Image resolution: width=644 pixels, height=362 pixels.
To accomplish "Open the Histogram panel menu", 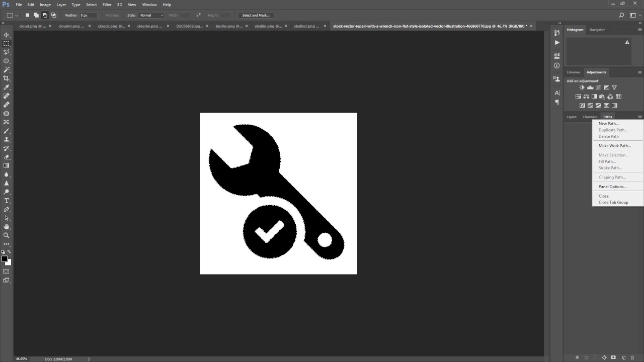I will (639, 30).
